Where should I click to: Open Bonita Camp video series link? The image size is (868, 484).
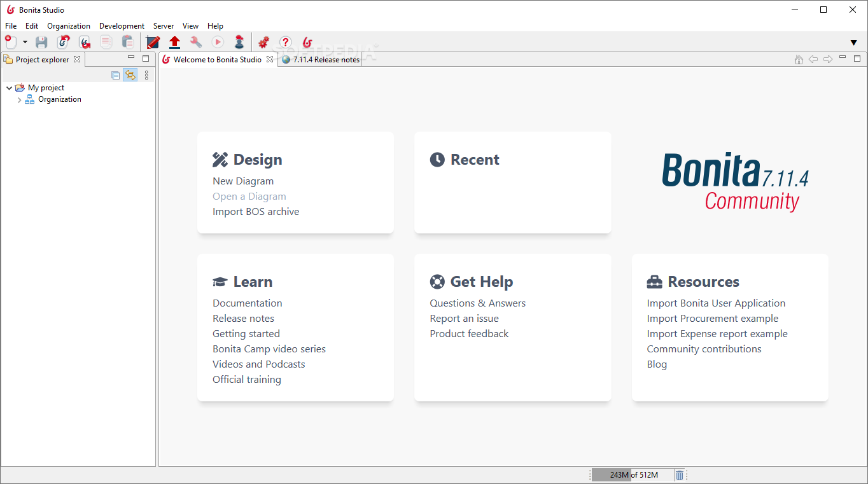tap(269, 349)
